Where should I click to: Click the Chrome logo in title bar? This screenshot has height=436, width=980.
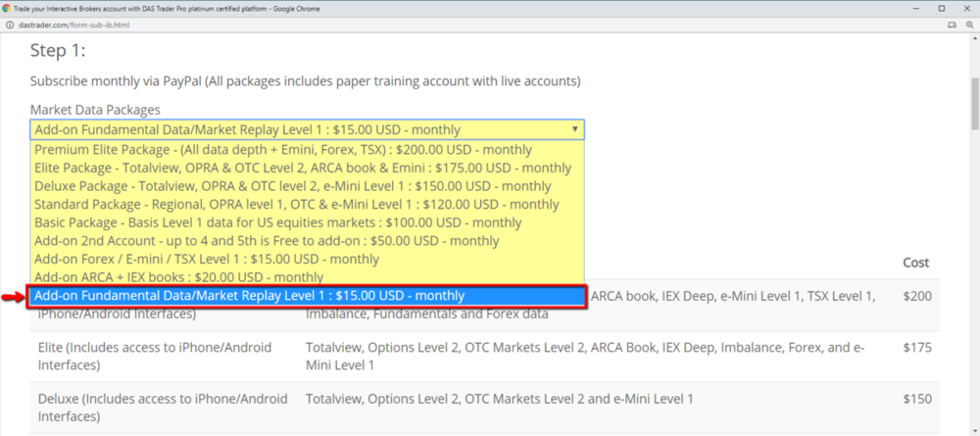coord(7,8)
